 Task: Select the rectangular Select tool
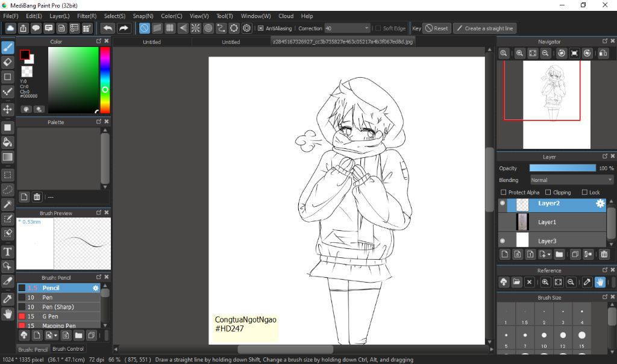tap(7, 175)
